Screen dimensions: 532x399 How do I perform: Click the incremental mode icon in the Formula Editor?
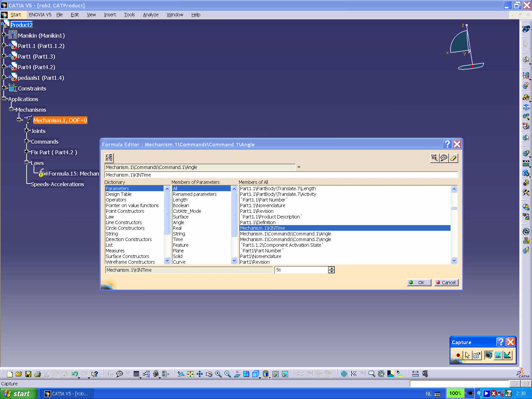[109, 158]
